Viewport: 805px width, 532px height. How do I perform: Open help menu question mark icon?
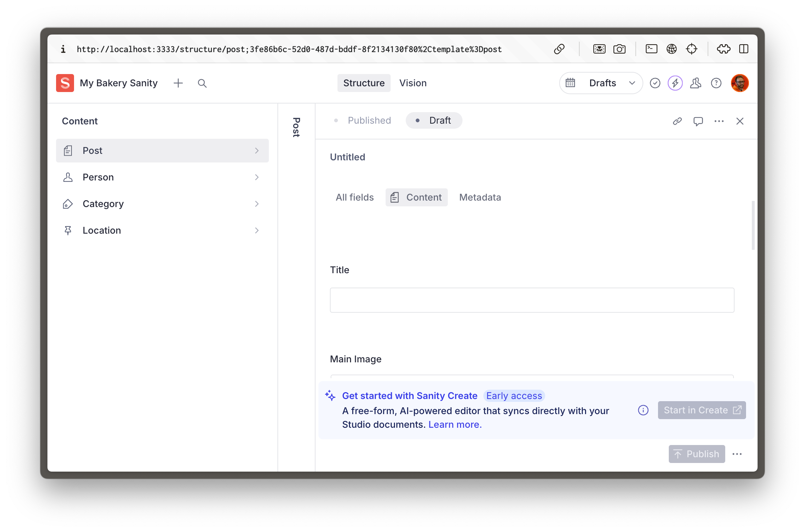(716, 83)
